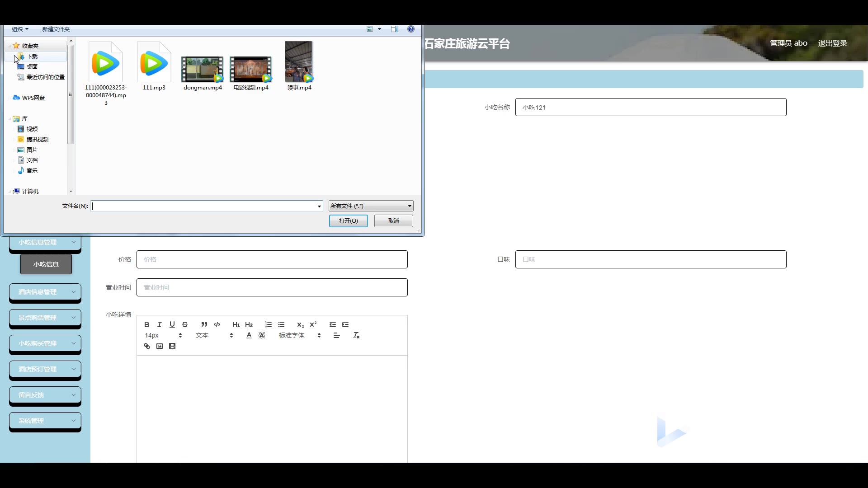Expand the 酒店信息管理 sidebar menu
The image size is (868, 488).
point(45,292)
